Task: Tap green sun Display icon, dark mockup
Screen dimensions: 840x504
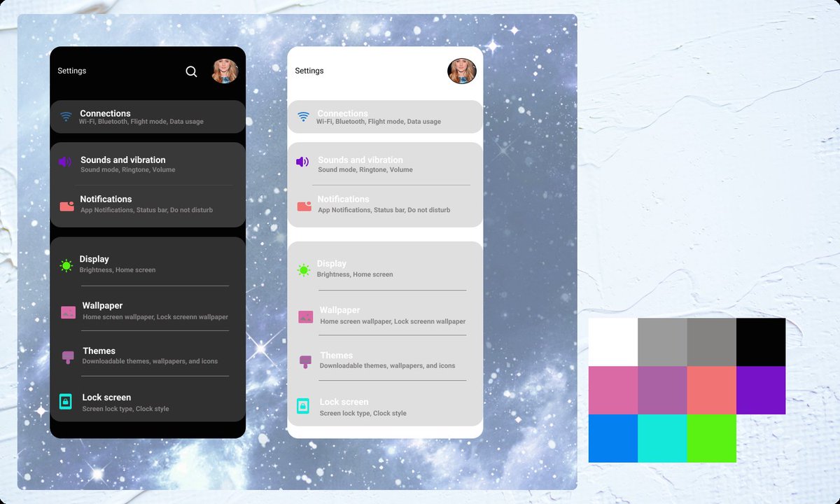Action: pyautogui.click(x=66, y=265)
